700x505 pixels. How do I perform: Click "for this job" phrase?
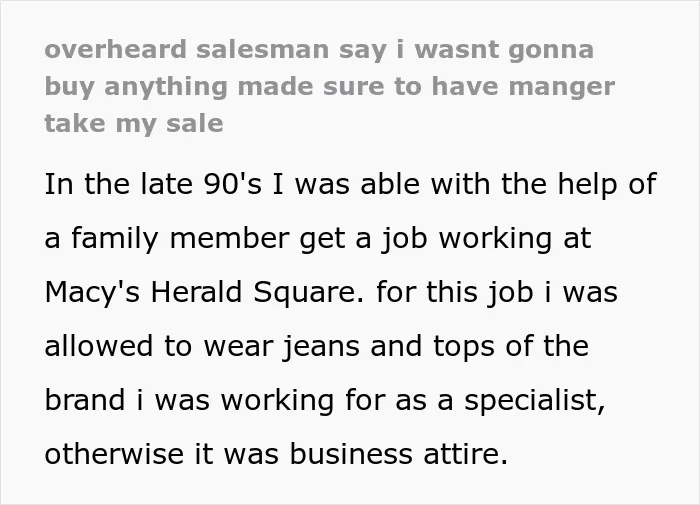[455, 293]
